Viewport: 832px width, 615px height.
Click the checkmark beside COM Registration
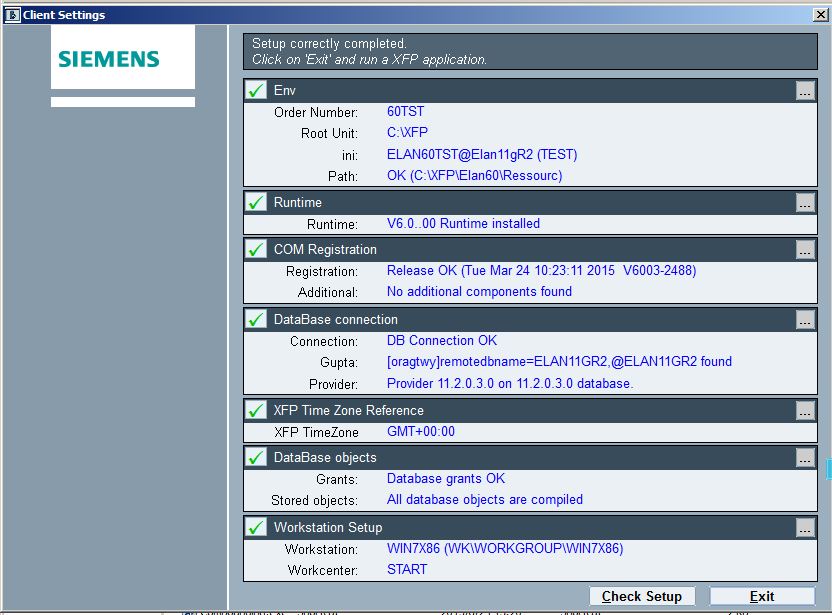[x=256, y=249]
